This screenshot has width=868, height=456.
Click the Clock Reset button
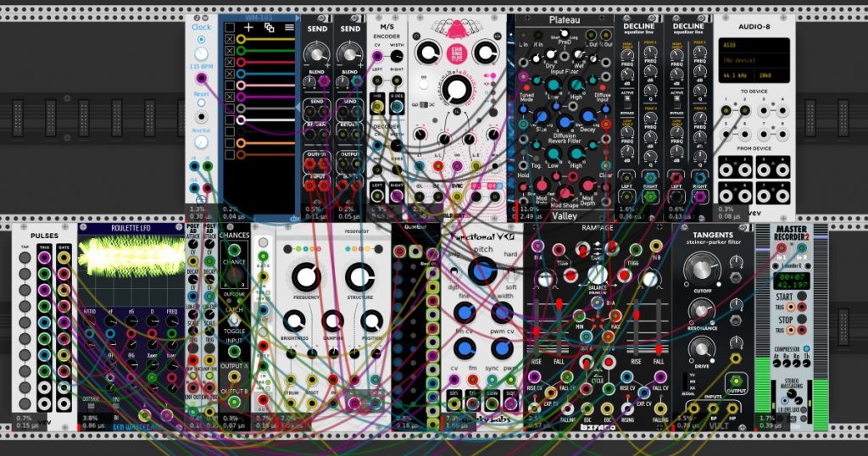point(201,103)
